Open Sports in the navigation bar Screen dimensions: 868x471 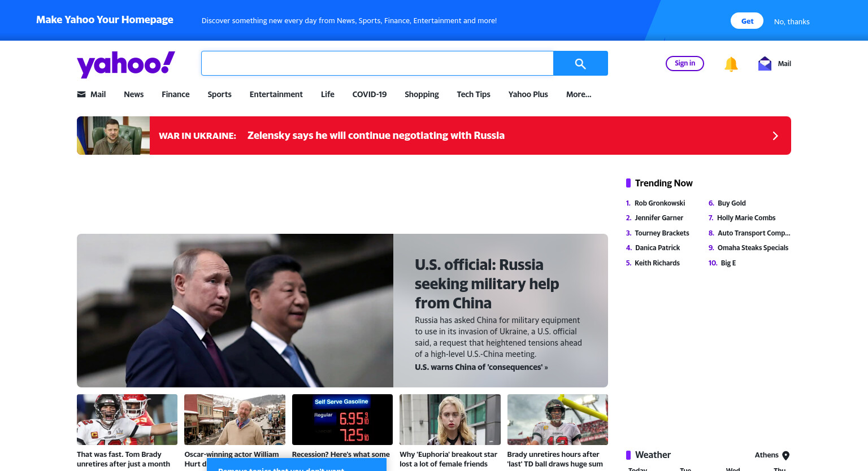[219, 94]
